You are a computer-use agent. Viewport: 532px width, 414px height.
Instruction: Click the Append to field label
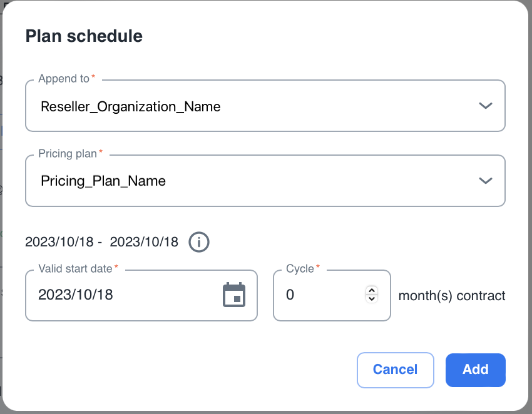coord(64,79)
